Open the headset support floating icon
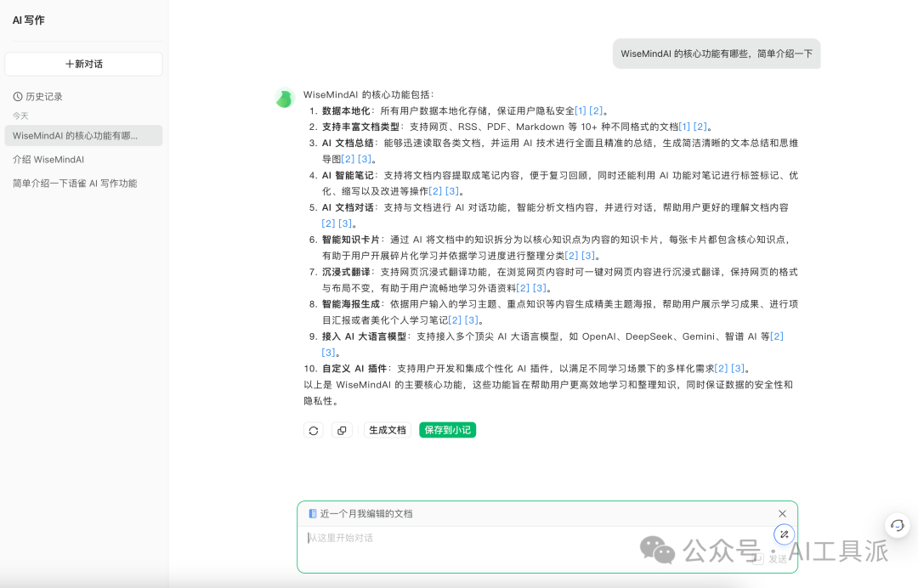918x588 pixels. [x=897, y=525]
